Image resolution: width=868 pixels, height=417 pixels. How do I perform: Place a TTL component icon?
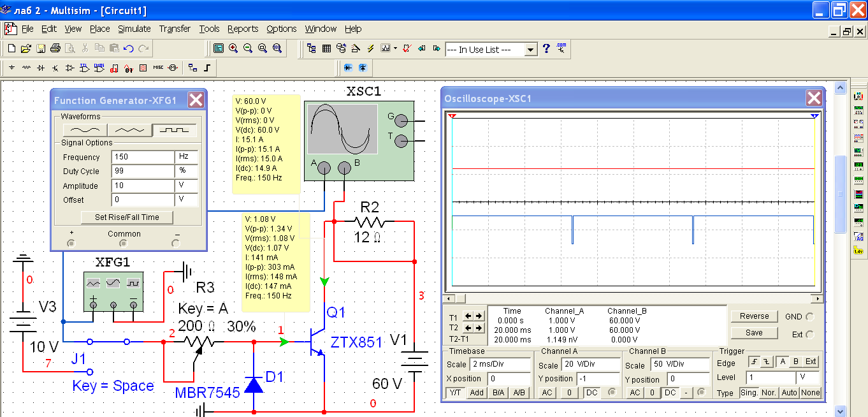pyautogui.click(x=85, y=68)
